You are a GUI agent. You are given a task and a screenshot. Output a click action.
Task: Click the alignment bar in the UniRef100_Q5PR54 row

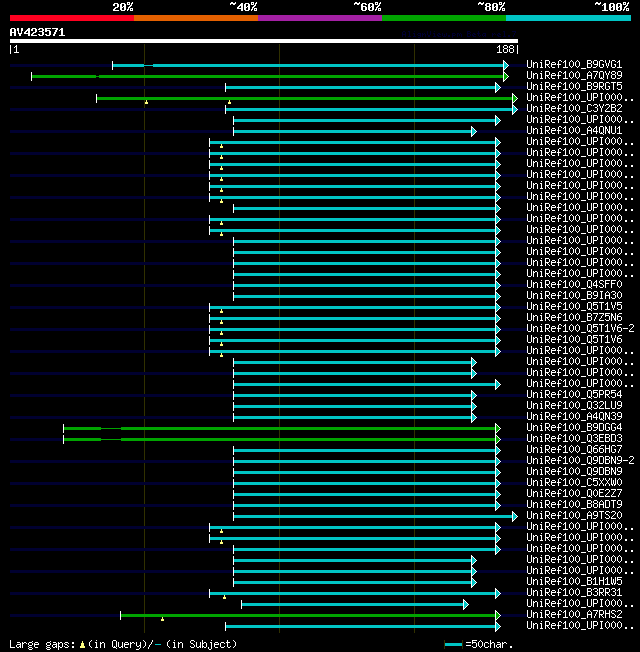[x=355, y=395]
